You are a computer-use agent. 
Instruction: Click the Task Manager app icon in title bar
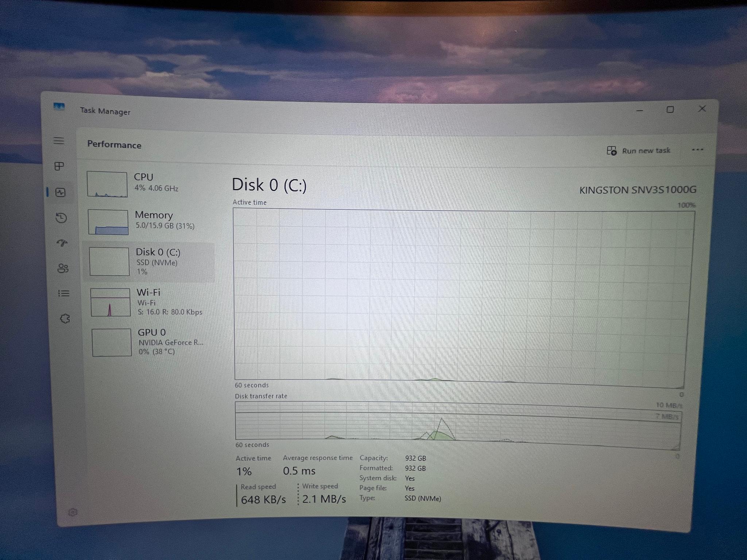59,107
